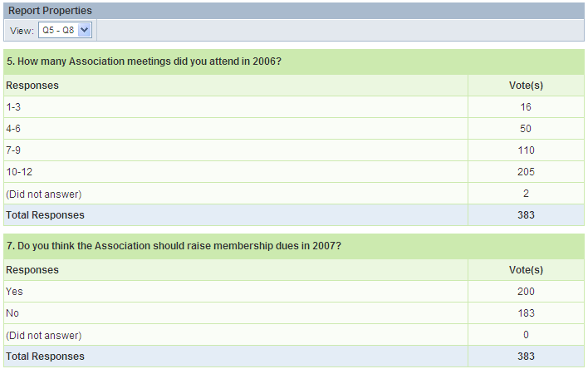Image resolution: width=588 pixels, height=369 pixels.
Task: Open the 110 votes link for 7-9
Action: pyautogui.click(x=526, y=150)
